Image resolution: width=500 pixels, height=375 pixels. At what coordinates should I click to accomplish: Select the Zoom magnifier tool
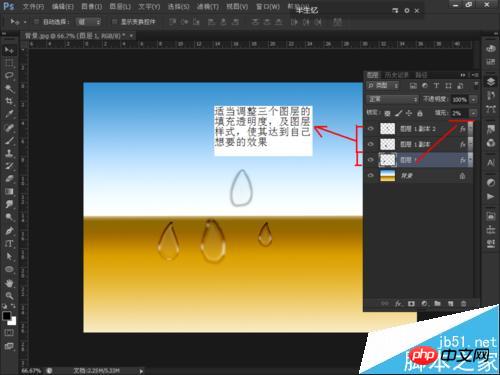pos(9,295)
